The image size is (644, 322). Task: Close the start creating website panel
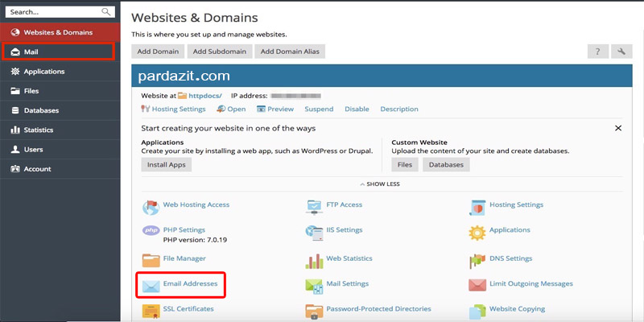[x=618, y=128]
